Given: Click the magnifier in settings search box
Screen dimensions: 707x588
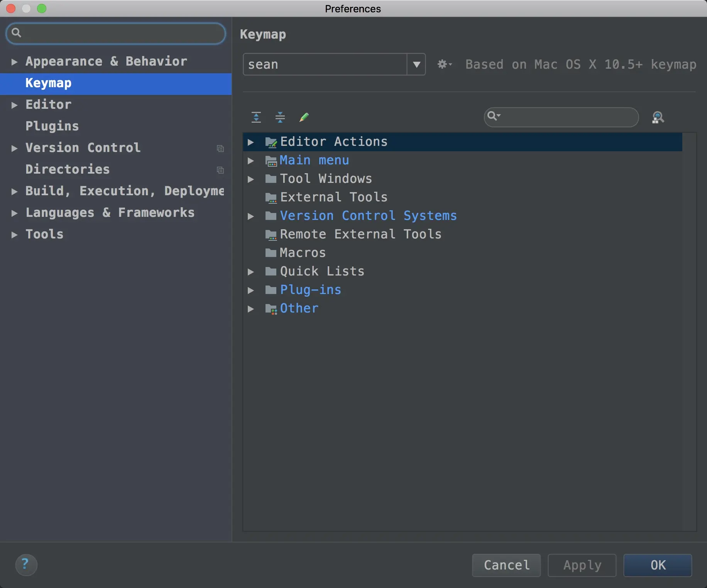Looking at the screenshot, I should 16,33.
